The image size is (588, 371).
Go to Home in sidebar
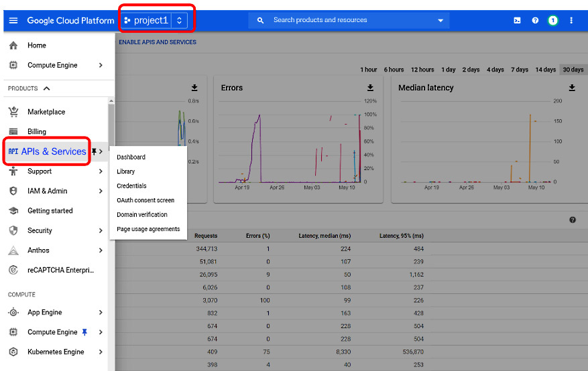[x=37, y=46]
